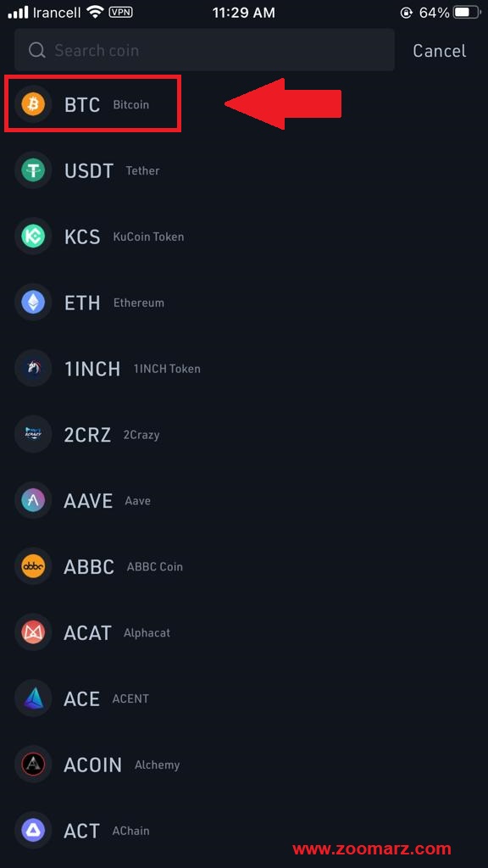
Task: Focus the Search coin input field
Action: point(205,50)
